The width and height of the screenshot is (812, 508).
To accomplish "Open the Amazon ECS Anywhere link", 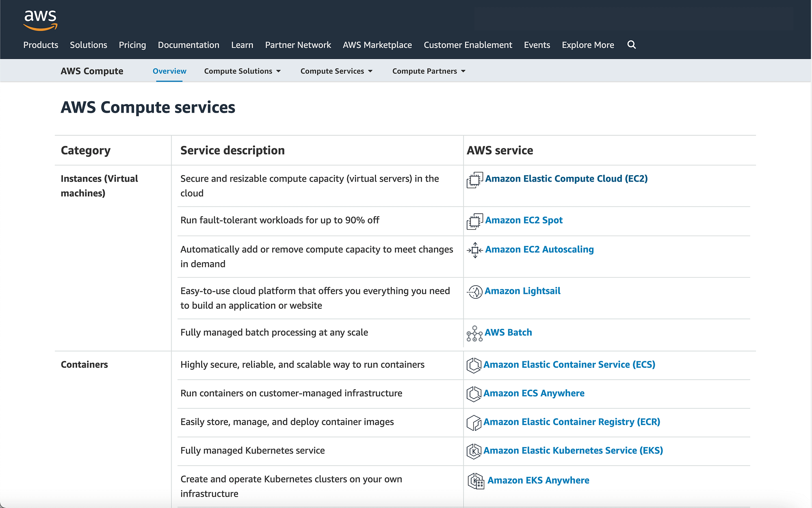I will coord(534,393).
